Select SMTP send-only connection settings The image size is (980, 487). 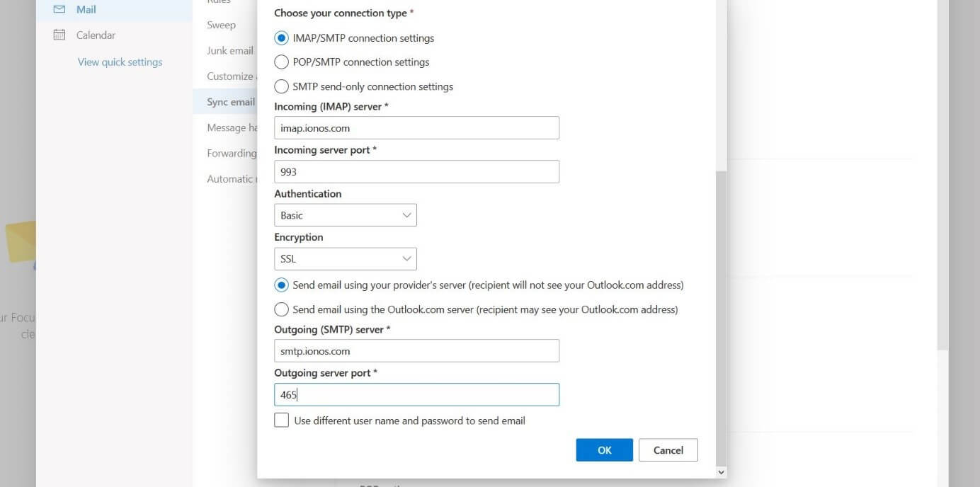pos(281,86)
